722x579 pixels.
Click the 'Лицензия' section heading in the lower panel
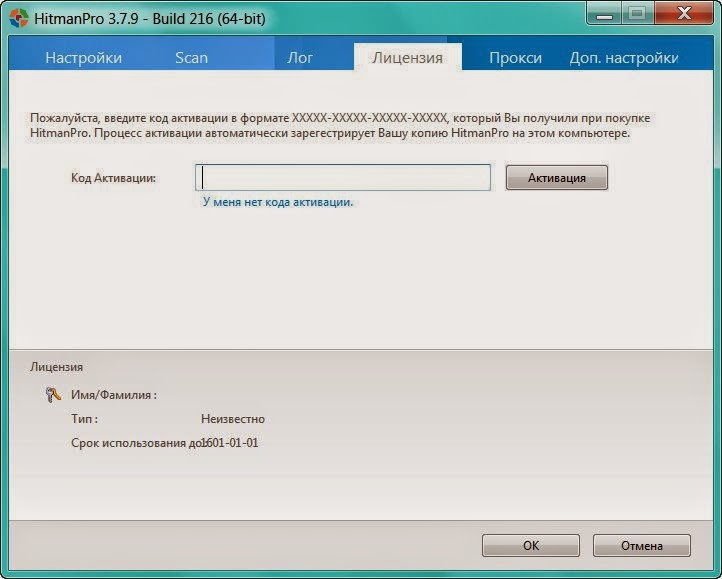[56, 367]
